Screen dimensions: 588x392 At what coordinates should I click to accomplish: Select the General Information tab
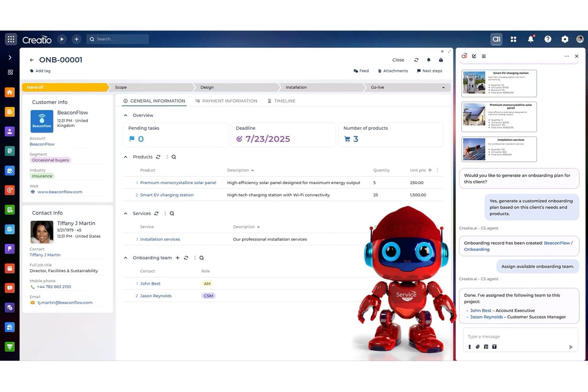pos(154,101)
